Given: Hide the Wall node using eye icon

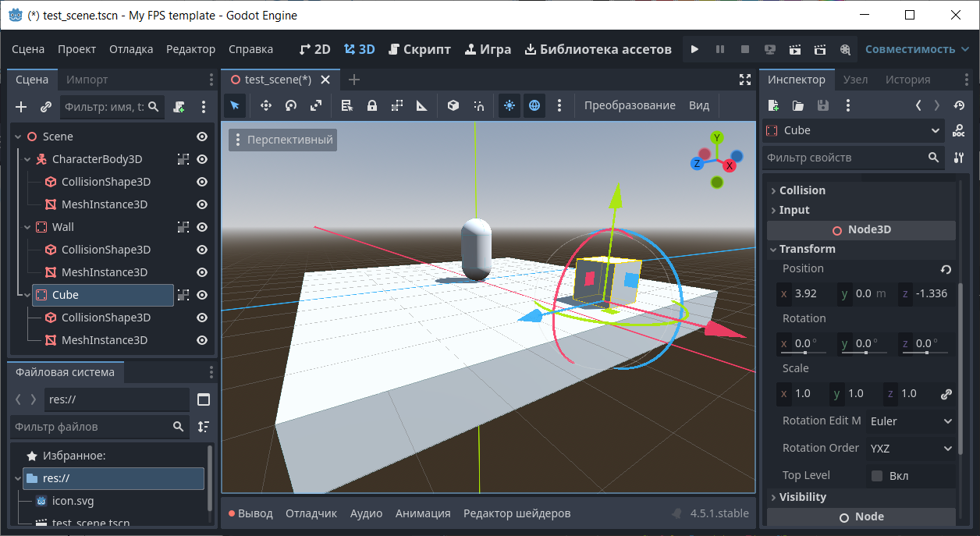Looking at the screenshot, I should point(202,227).
